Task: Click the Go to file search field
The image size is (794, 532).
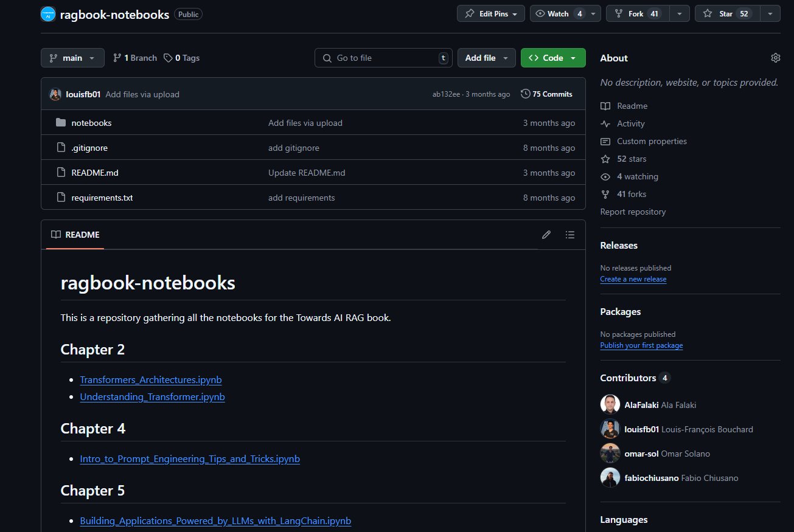Action: click(383, 58)
